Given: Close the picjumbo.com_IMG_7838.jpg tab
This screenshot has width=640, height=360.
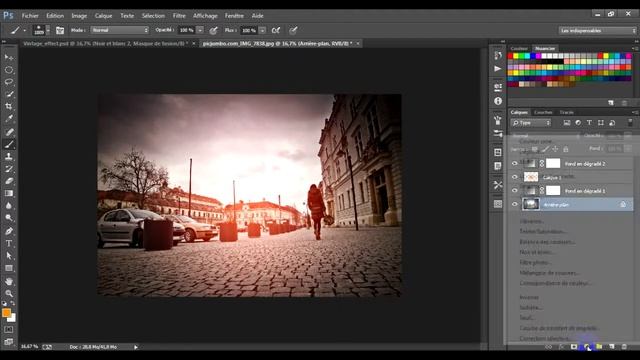Looking at the screenshot, I should pos(358,43).
